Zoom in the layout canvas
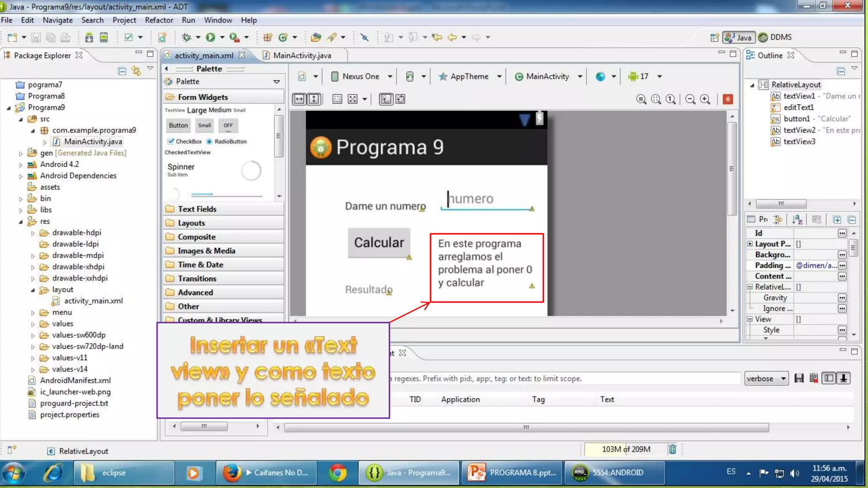The image size is (868, 488). point(705,99)
